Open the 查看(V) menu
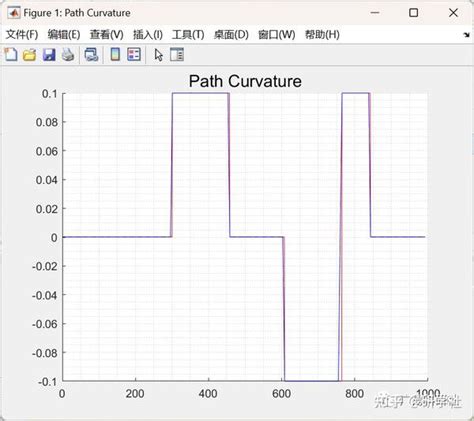The image size is (474, 421). [x=106, y=34]
